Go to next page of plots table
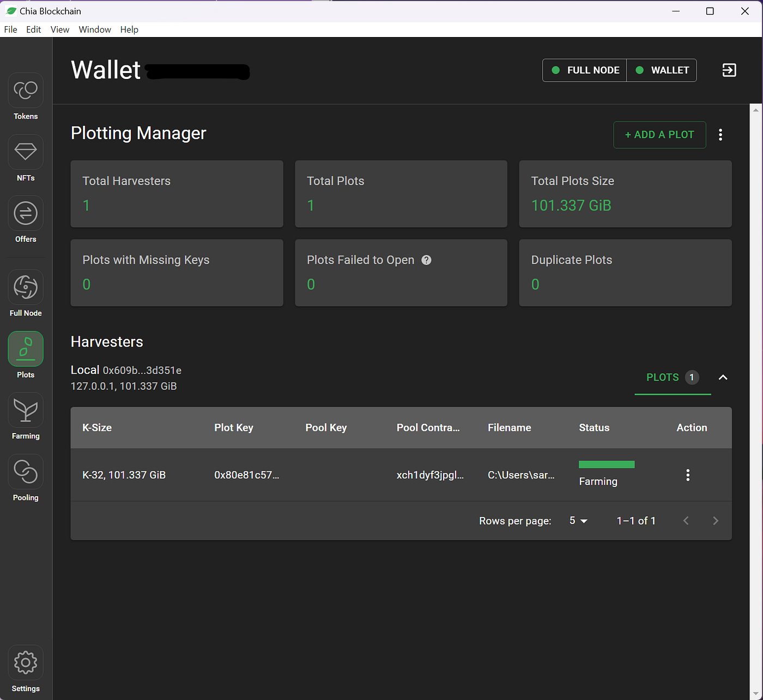This screenshot has height=700, width=763. tap(716, 521)
